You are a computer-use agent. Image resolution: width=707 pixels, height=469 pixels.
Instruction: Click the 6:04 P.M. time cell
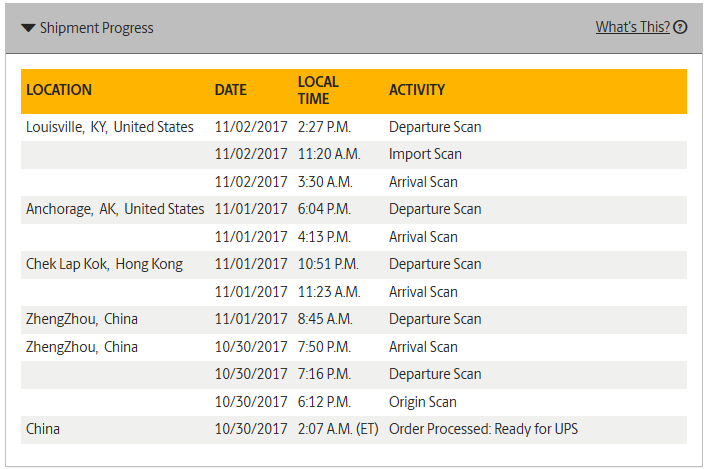click(x=325, y=209)
